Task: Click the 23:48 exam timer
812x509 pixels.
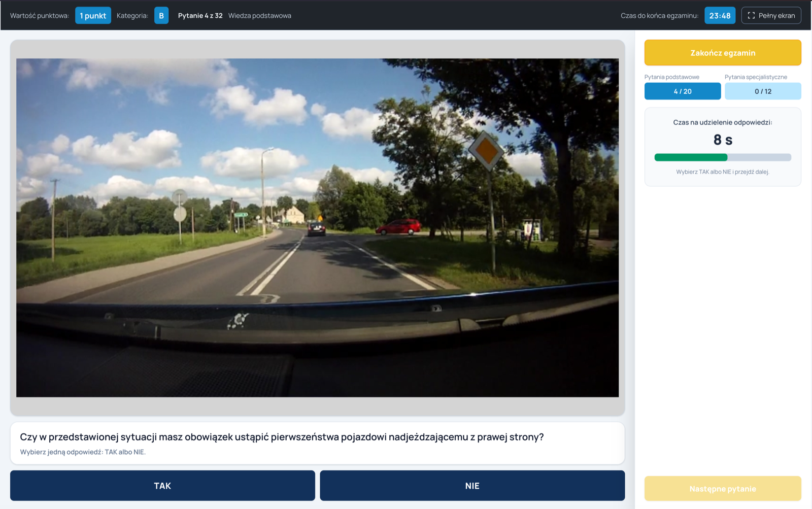Action: pos(720,15)
